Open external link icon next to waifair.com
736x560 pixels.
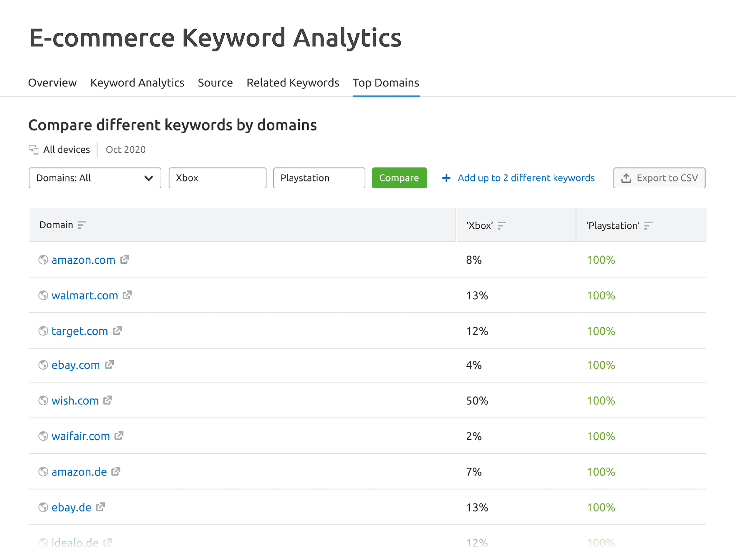[x=119, y=436]
